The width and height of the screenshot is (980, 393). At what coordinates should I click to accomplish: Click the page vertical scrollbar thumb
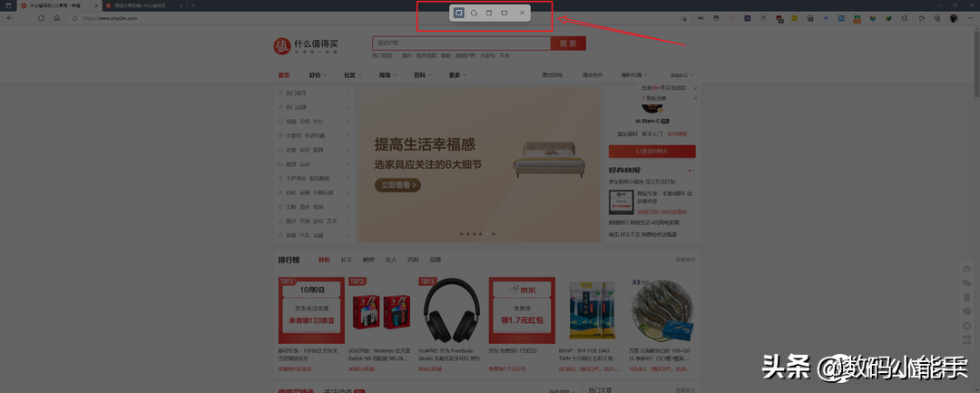[976, 63]
